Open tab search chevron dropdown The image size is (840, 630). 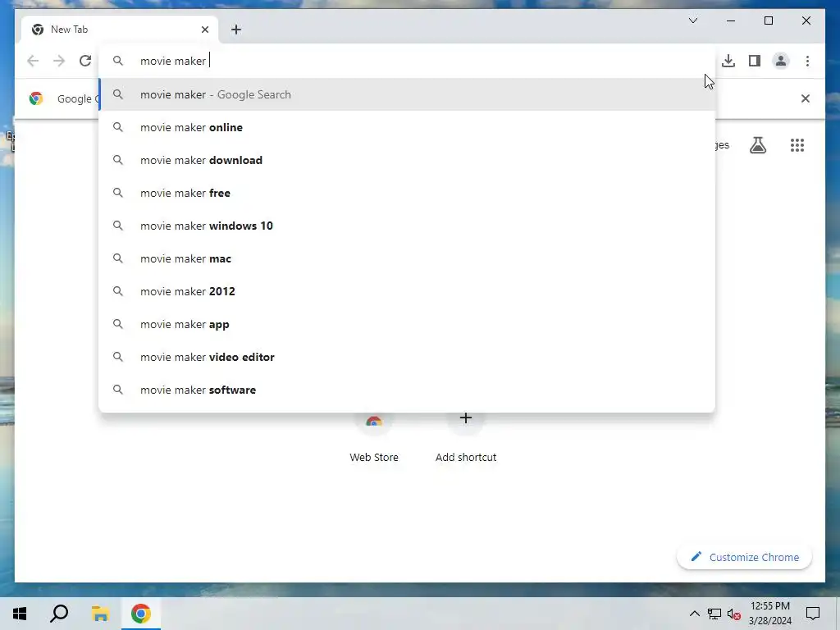(x=692, y=21)
